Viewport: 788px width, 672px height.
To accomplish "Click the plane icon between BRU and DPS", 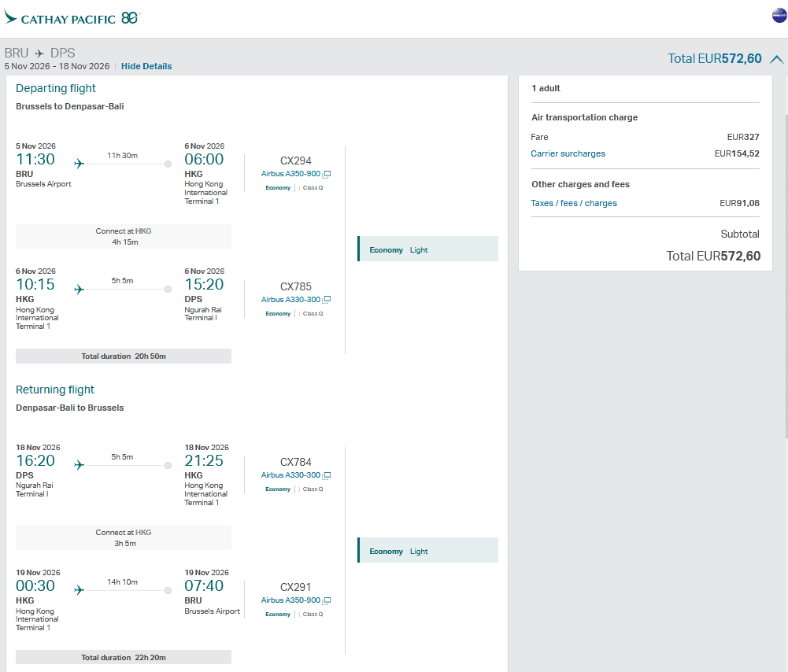I will [39, 54].
